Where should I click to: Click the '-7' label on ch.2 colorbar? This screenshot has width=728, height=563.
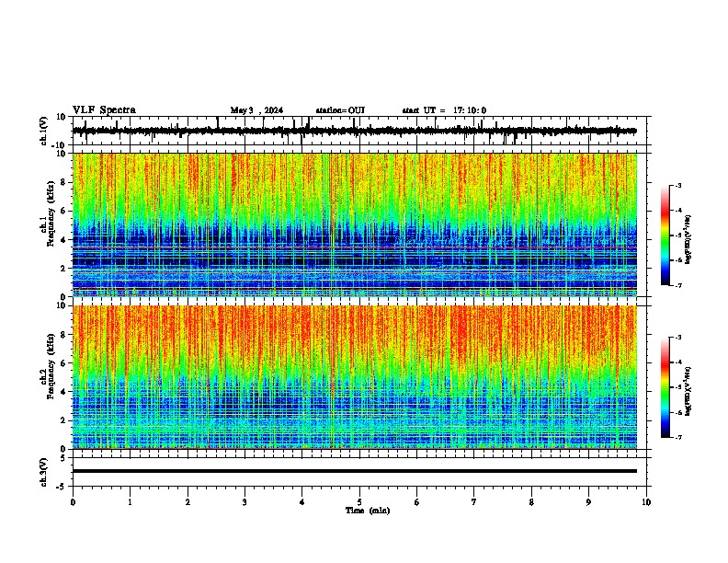(x=678, y=438)
